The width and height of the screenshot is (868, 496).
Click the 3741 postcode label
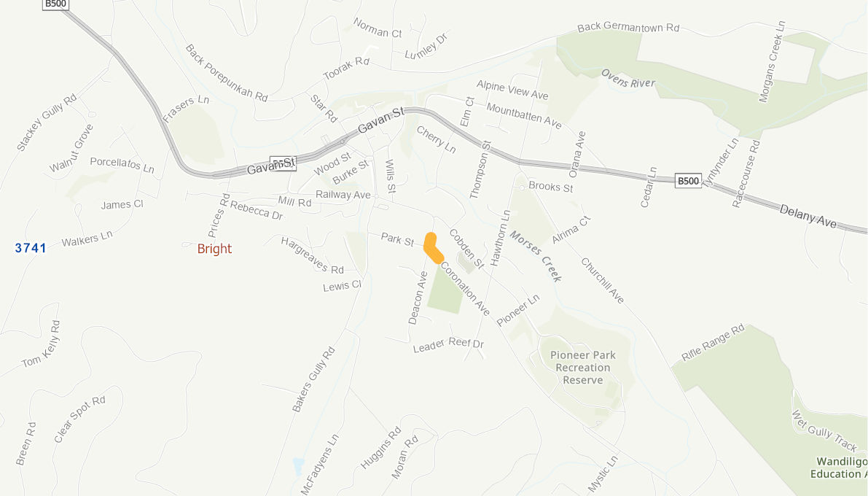coord(31,248)
